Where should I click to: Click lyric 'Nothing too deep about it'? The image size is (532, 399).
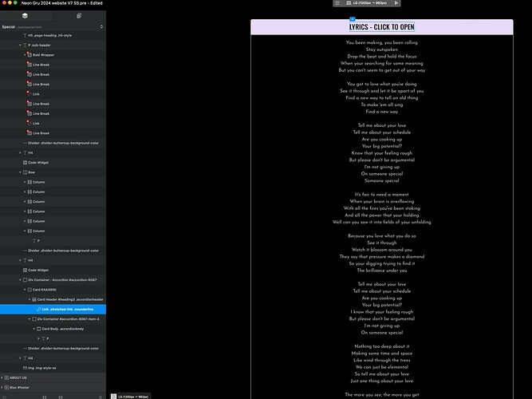[382, 346]
